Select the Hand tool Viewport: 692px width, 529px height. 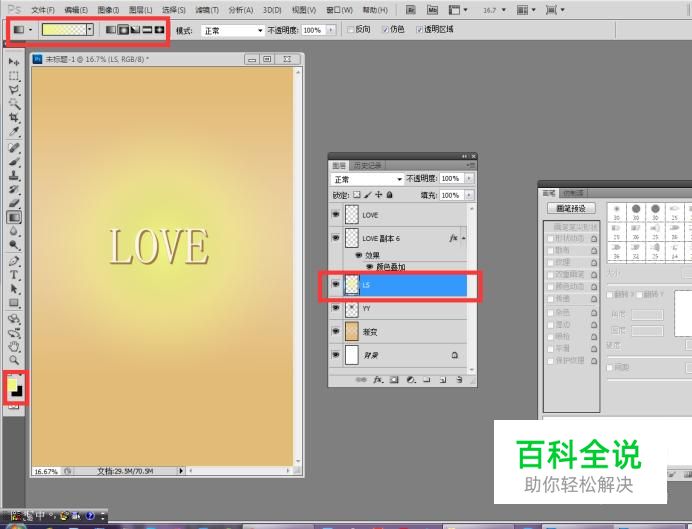(x=14, y=346)
